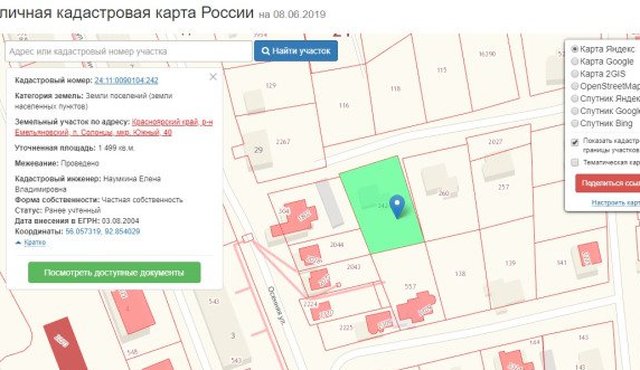
Task: Click the address search input field
Action: point(129,51)
